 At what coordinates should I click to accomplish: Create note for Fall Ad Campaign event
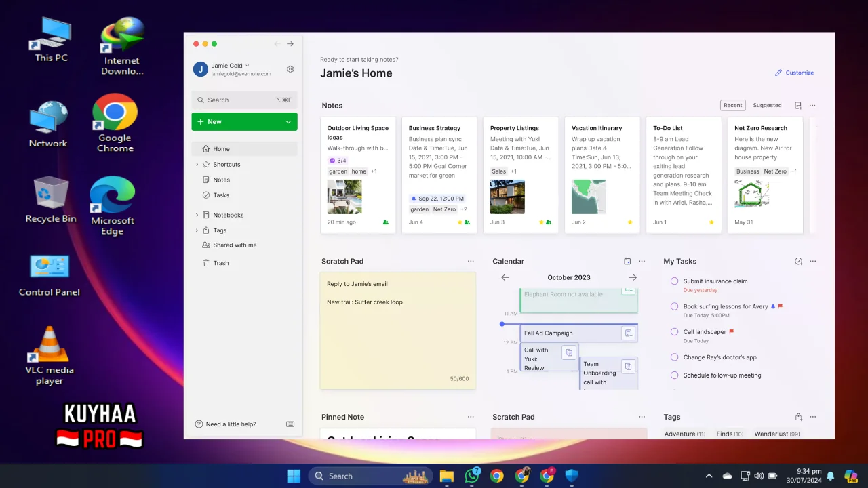point(629,333)
